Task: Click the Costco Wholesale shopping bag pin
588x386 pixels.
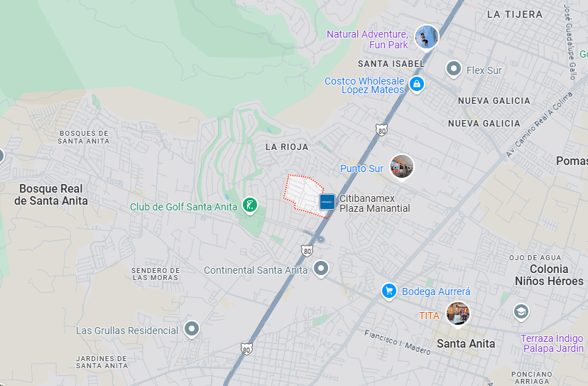Action: click(417, 85)
